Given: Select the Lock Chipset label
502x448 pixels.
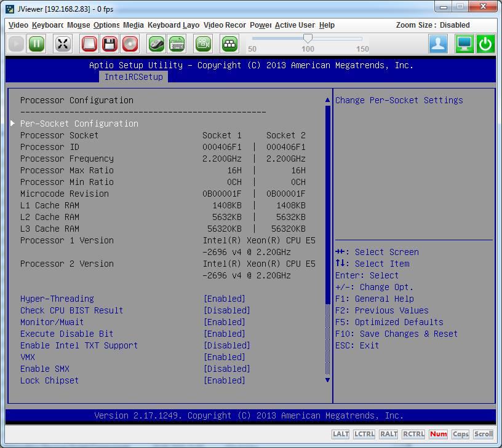Looking at the screenshot, I should (49, 380).
